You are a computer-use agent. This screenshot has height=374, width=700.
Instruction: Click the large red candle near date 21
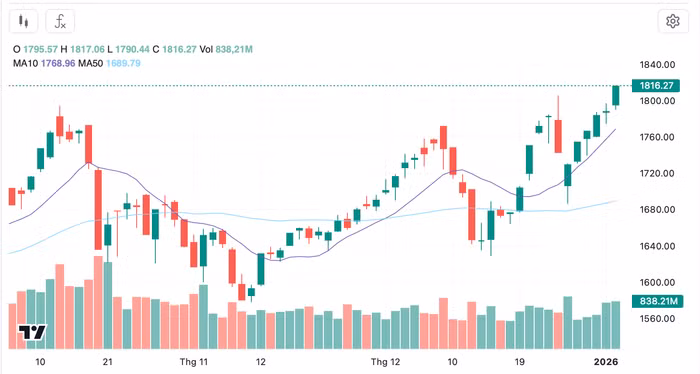pos(98,210)
